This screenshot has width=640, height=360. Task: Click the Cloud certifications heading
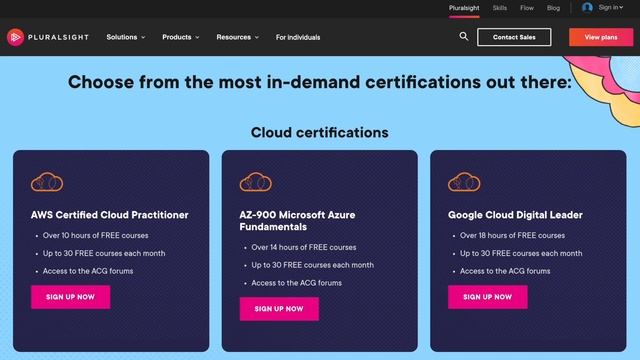(x=320, y=132)
